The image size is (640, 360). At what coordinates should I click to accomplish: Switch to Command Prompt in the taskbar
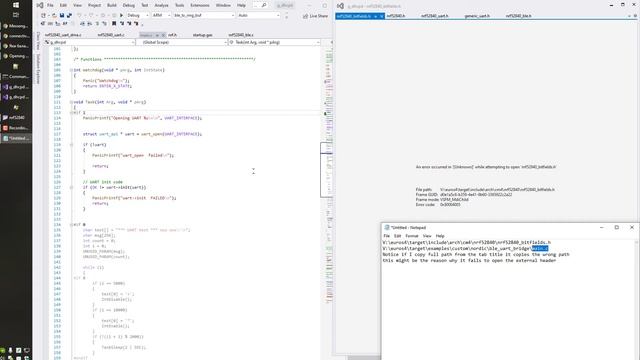[16, 77]
